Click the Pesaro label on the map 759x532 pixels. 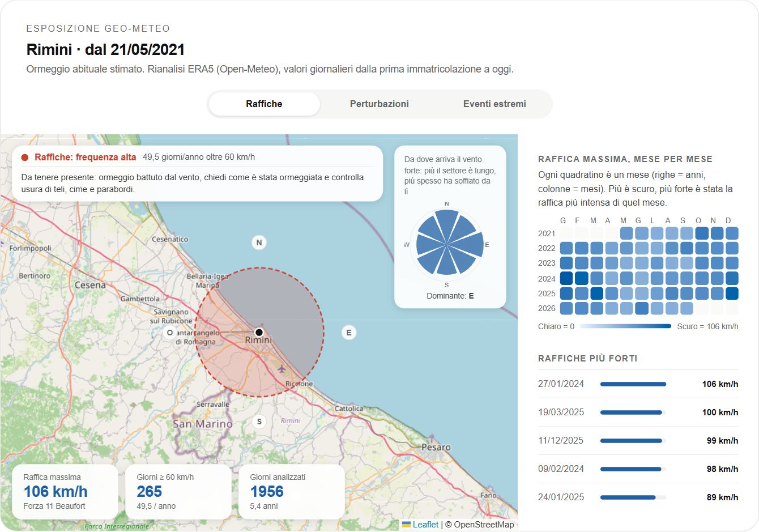[x=436, y=447]
